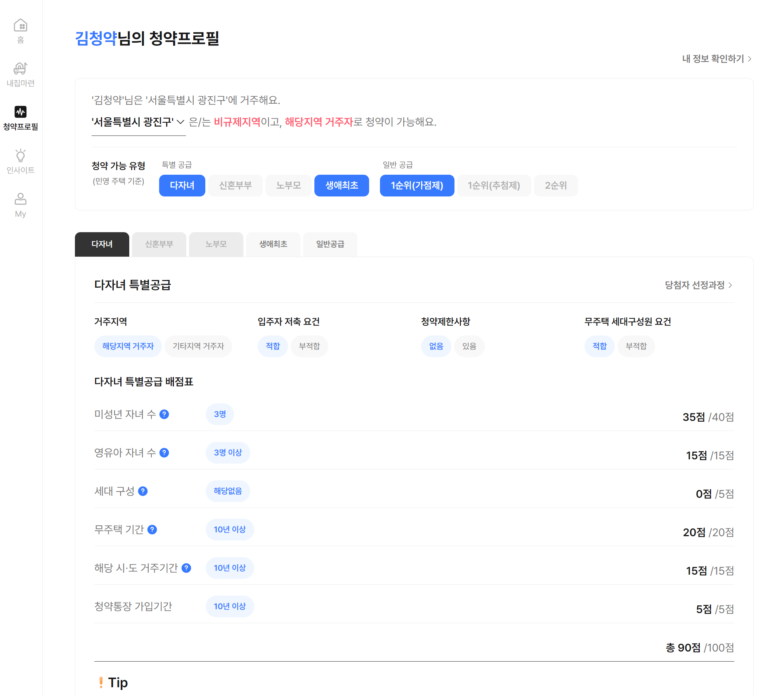The height and width of the screenshot is (695, 784).
Task: Click the Tip exclamation icon
Action: [x=101, y=683]
